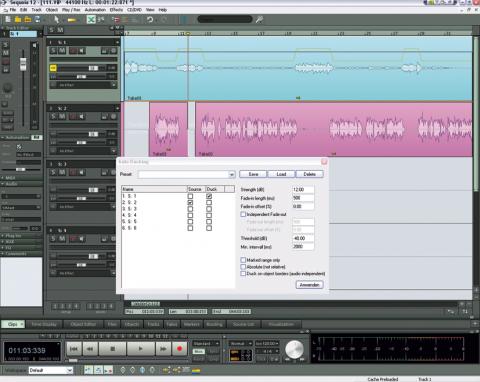Expand the Standard mode dropdown in transport
Image resolution: width=480 pixels, height=382 pixels.
(206, 343)
